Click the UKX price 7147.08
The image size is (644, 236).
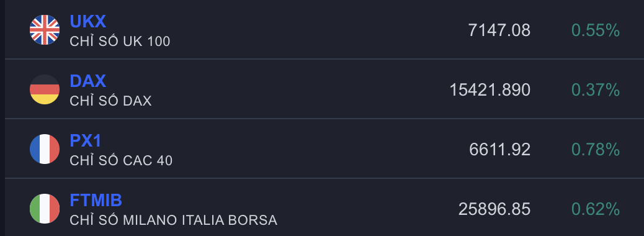pyautogui.click(x=499, y=30)
